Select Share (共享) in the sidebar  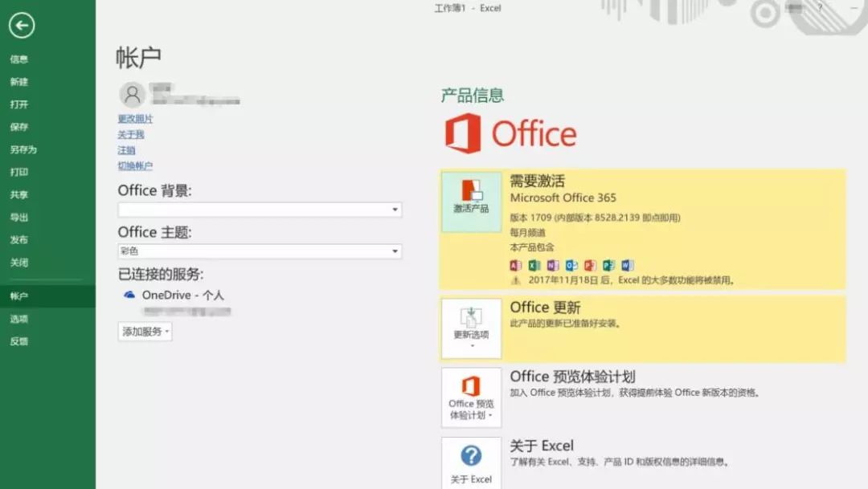coord(18,194)
